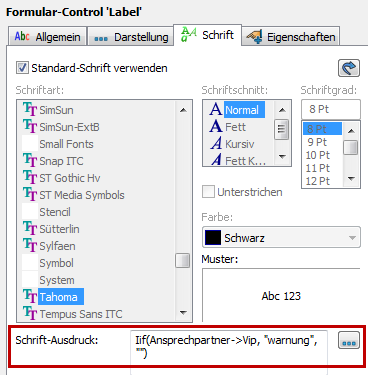Click the Schriftschnitt list down arrow
The width and height of the screenshot is (368, 375).
[x=282, y=156]
